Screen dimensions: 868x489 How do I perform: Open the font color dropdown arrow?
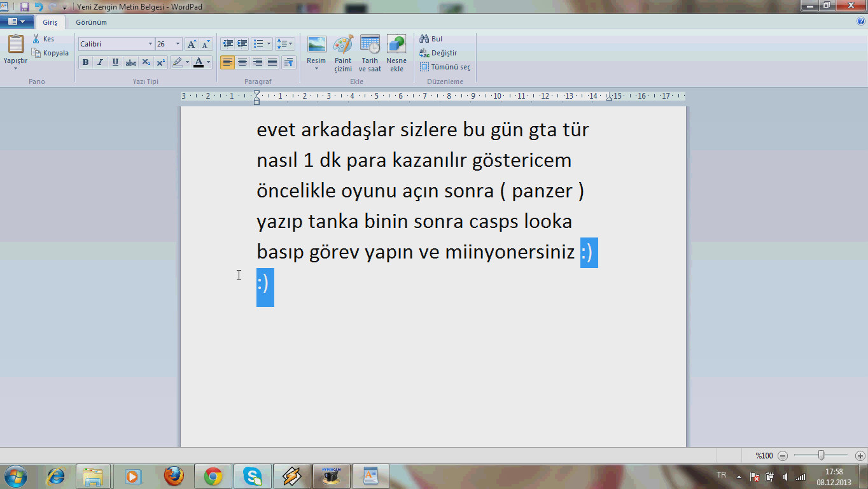point(208,62)
